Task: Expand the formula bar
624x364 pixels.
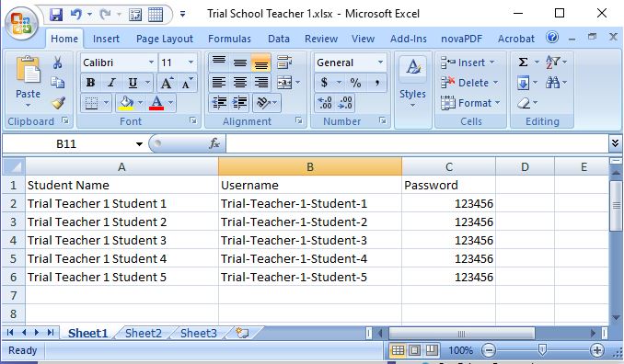Action: coord(615,143)
